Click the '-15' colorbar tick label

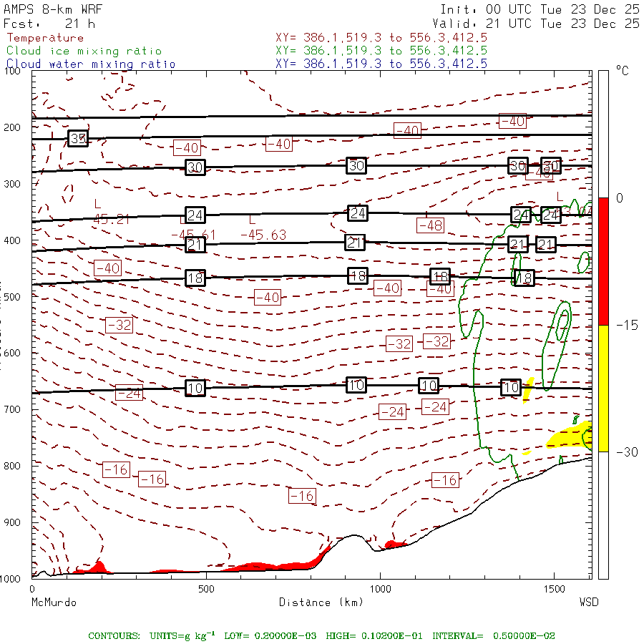tap(627, 326)
